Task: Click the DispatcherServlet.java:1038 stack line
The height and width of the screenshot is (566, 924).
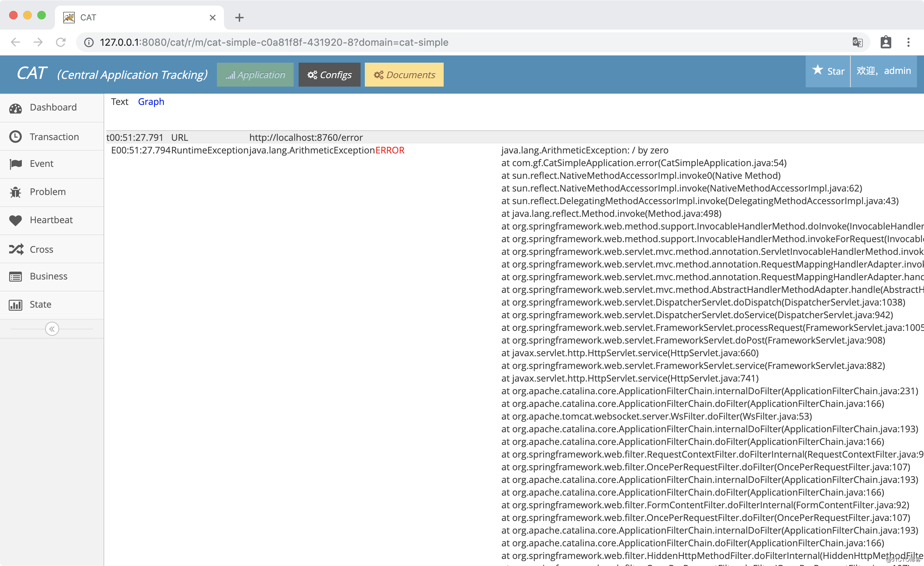Action: click(703, 302)
